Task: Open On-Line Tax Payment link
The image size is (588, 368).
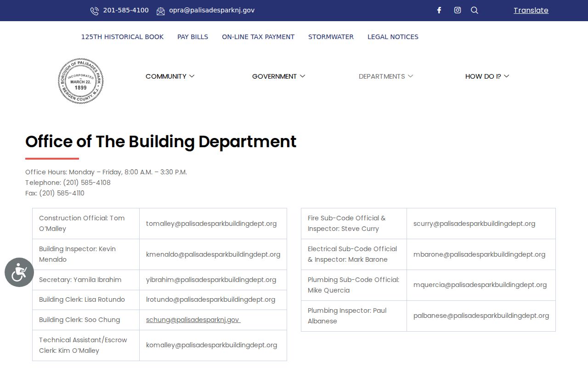Action: (x=258, y=37)
